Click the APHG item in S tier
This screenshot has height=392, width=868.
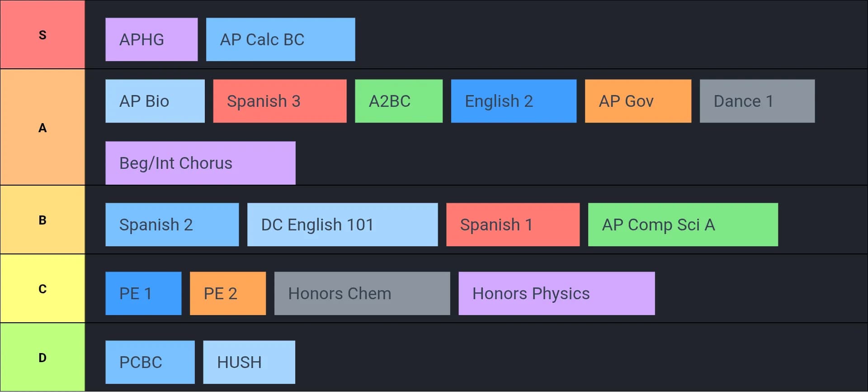coord(151,39)
